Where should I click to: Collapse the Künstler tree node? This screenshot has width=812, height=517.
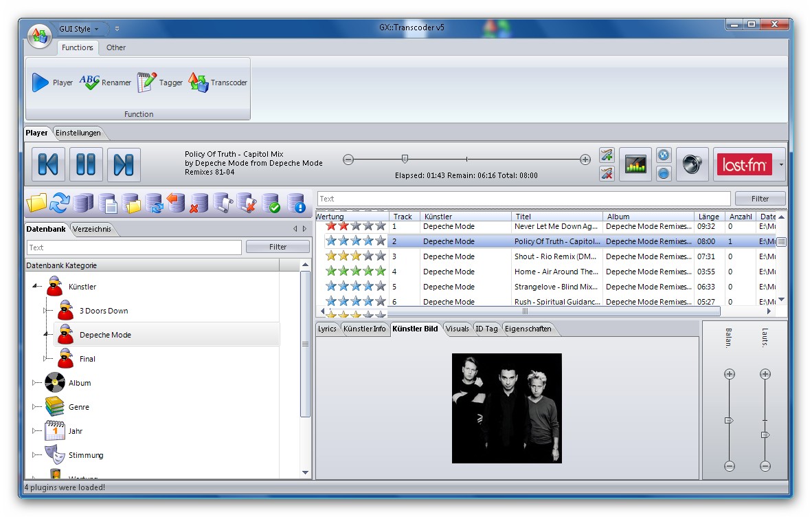(x=35, y=285)
